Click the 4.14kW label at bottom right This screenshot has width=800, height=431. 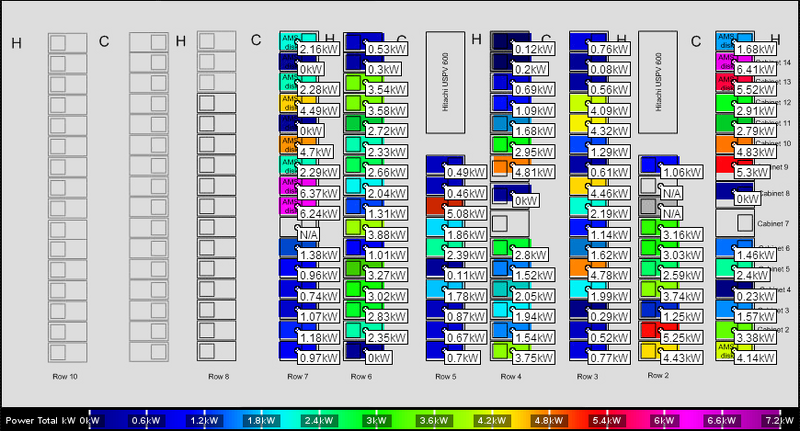pos(756,358)
